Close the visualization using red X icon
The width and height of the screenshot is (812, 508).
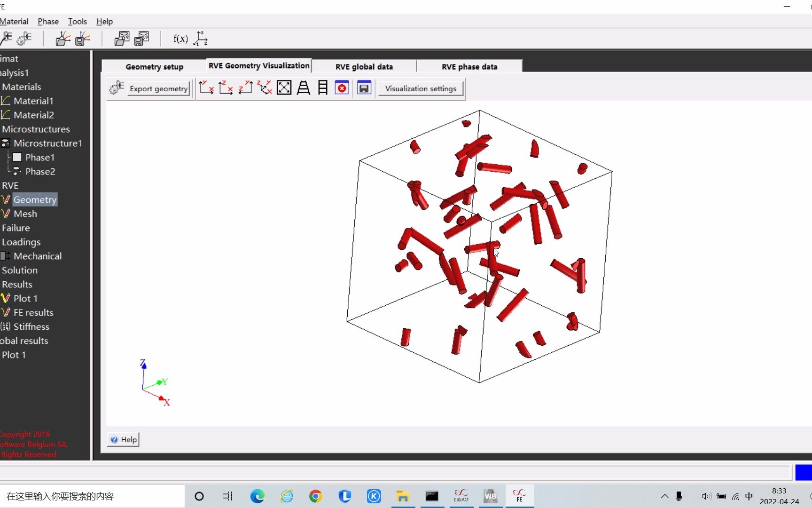[342, 87]
